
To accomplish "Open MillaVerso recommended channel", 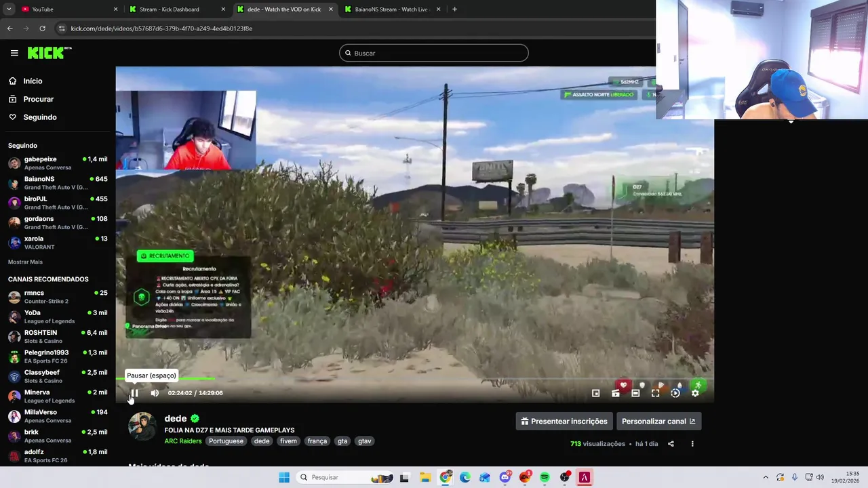I will point(58,416).
